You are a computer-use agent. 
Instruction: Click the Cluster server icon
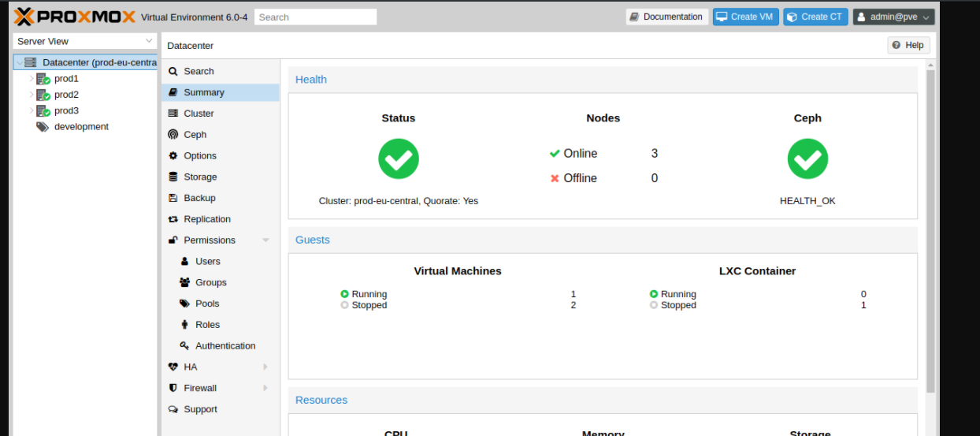(173, 114)
